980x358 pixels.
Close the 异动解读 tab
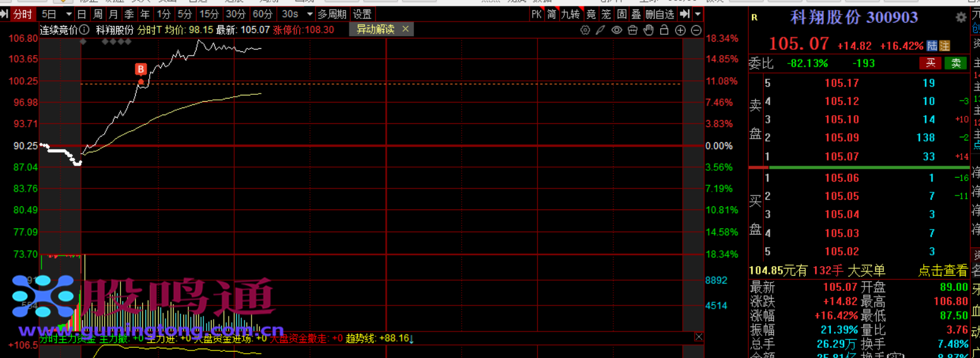406,29
